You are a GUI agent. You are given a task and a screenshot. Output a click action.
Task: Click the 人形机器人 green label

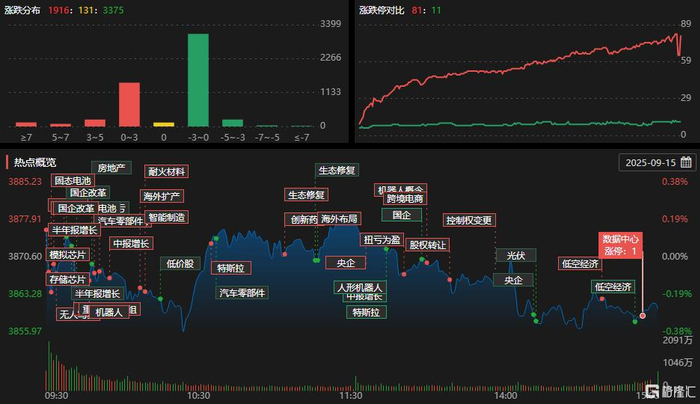point(360,287)
